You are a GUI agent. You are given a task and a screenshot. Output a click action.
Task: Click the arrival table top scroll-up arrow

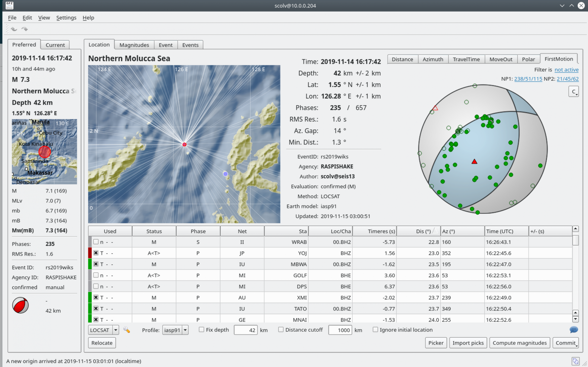click(x=575, y=229)
